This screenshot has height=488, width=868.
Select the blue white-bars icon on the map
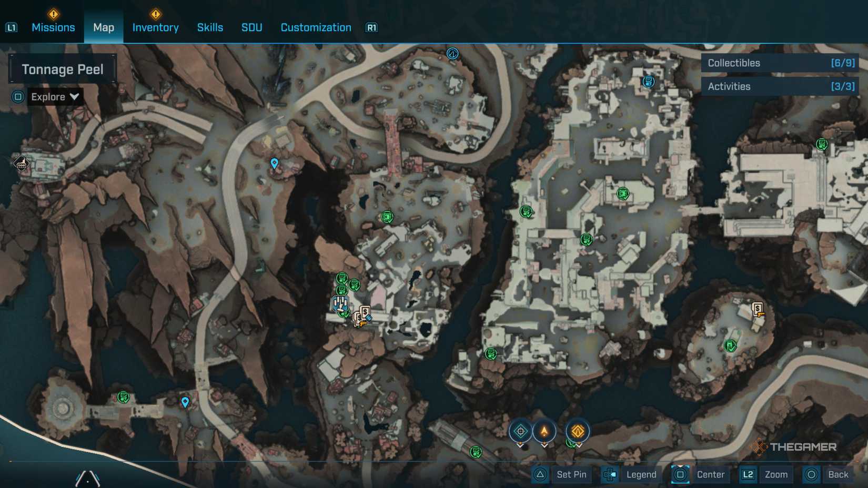340,303
